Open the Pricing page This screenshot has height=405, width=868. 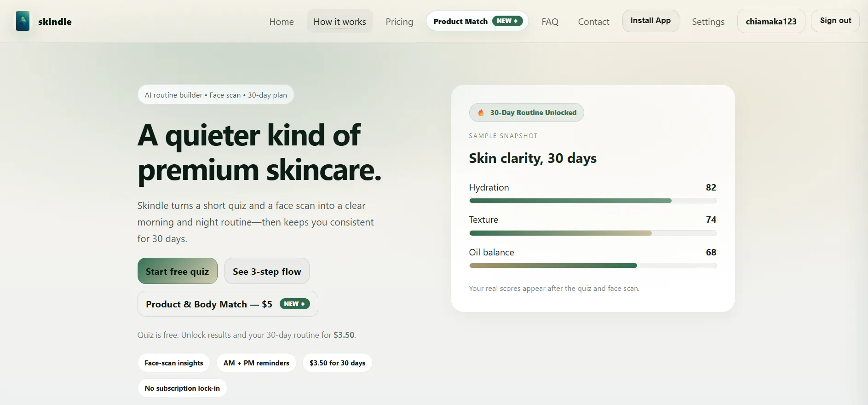point(399,22)
